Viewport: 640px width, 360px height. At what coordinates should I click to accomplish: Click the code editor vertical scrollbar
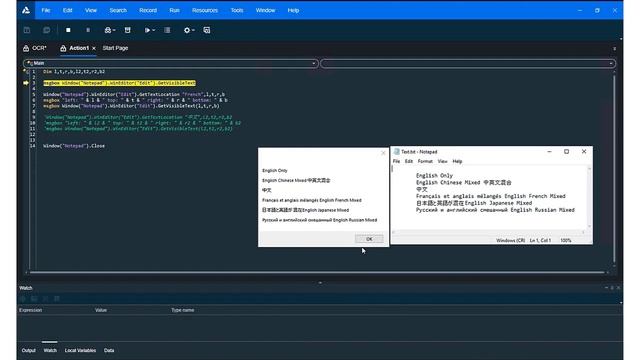point(614,168)
